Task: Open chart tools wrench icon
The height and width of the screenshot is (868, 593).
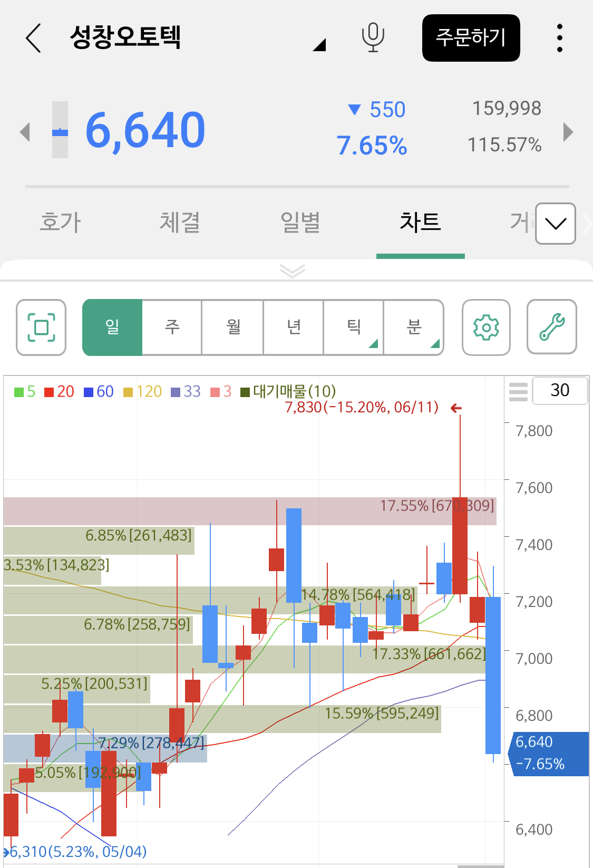Action: point(552,327)
